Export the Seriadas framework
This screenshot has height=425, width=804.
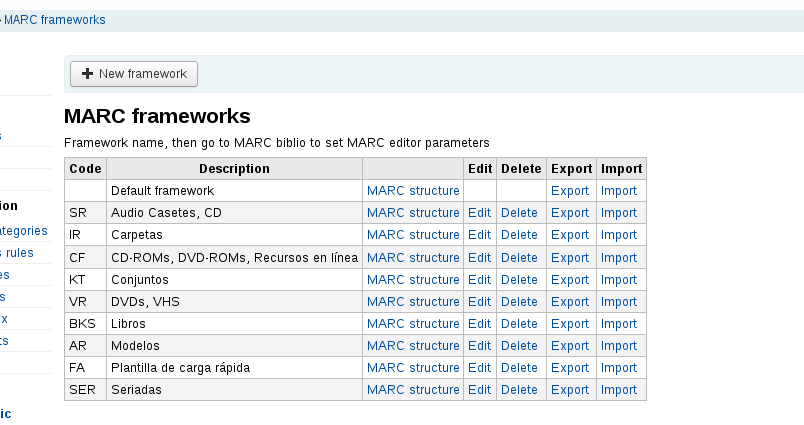[x=570, y=389]
